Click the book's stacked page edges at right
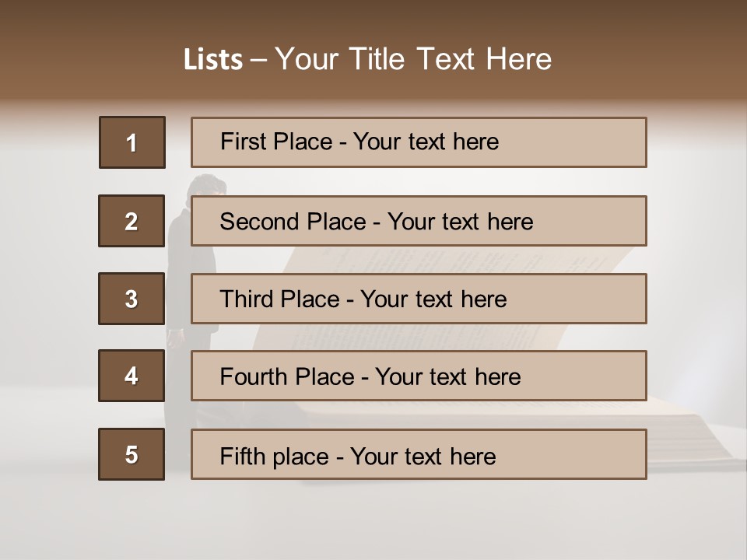 693,455
